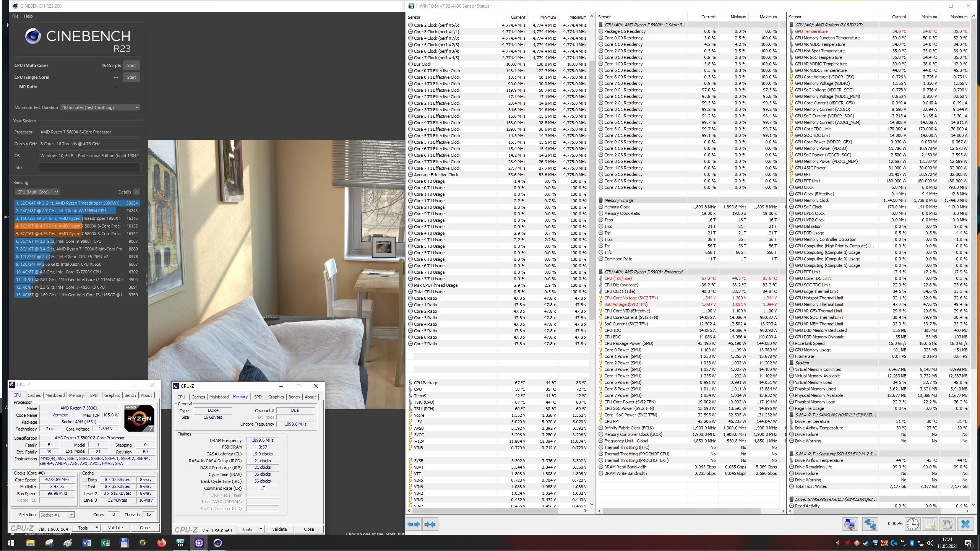Open Excel from taskbar
This screenshot has width=980, height=551.
105,543
